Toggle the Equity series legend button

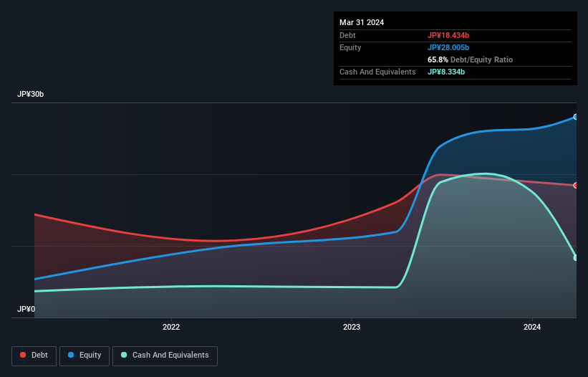(85, 355)
